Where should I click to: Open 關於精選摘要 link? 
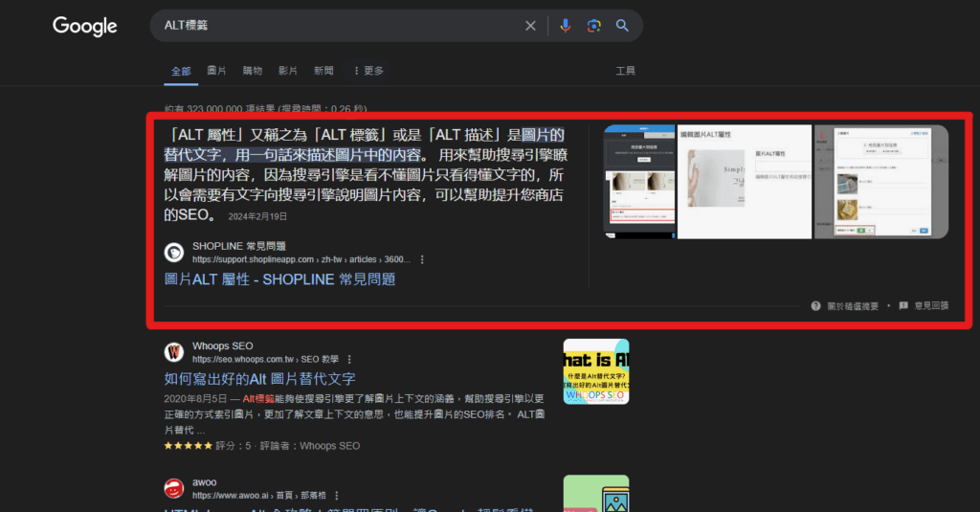coord(853,305)
